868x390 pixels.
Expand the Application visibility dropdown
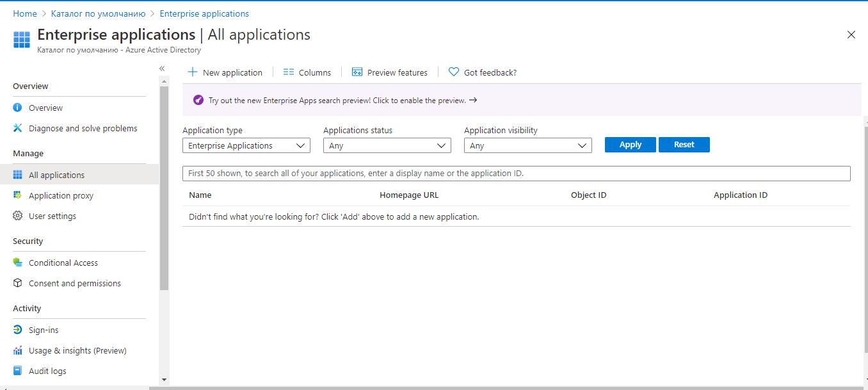527,146
